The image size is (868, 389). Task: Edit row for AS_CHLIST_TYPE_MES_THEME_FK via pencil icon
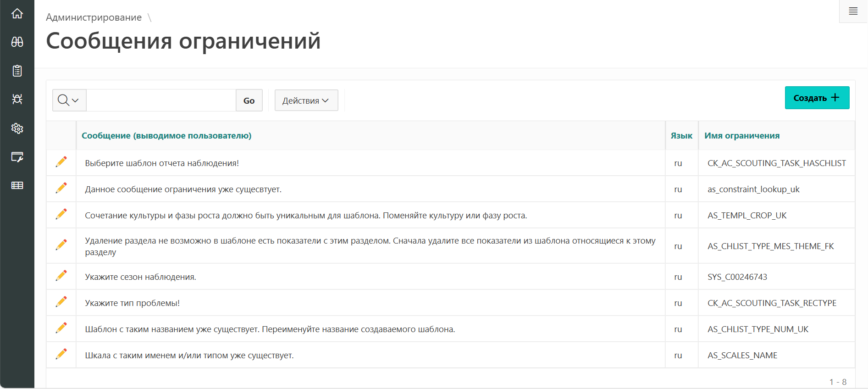[61, 245]
